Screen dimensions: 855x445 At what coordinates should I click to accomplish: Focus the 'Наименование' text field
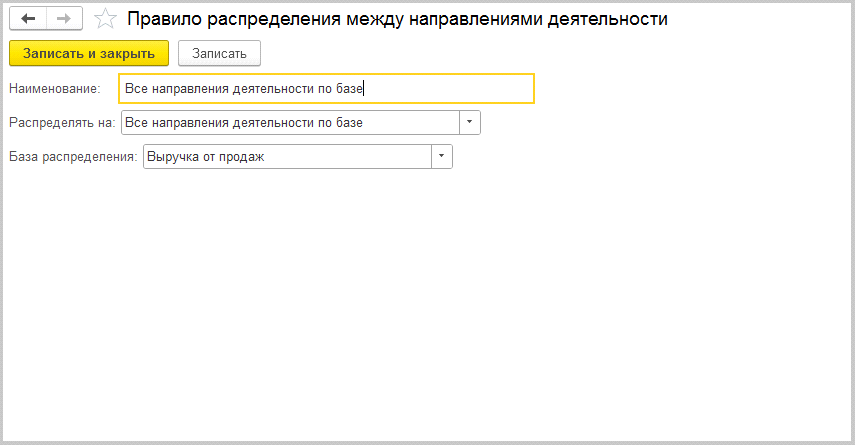pyautogui.click(x=325, y=89)
